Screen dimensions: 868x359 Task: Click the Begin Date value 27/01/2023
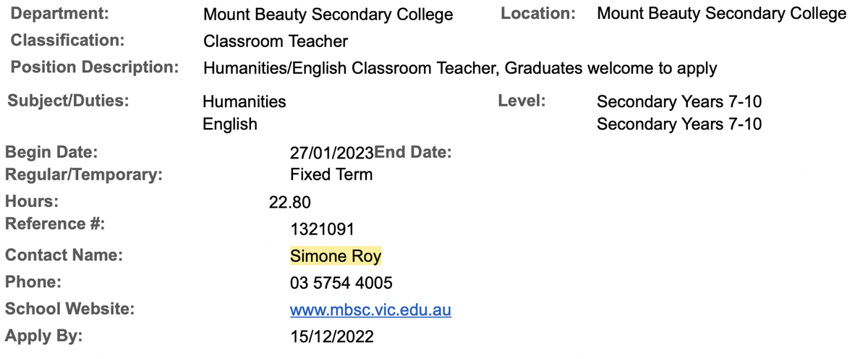pos(332,153)
